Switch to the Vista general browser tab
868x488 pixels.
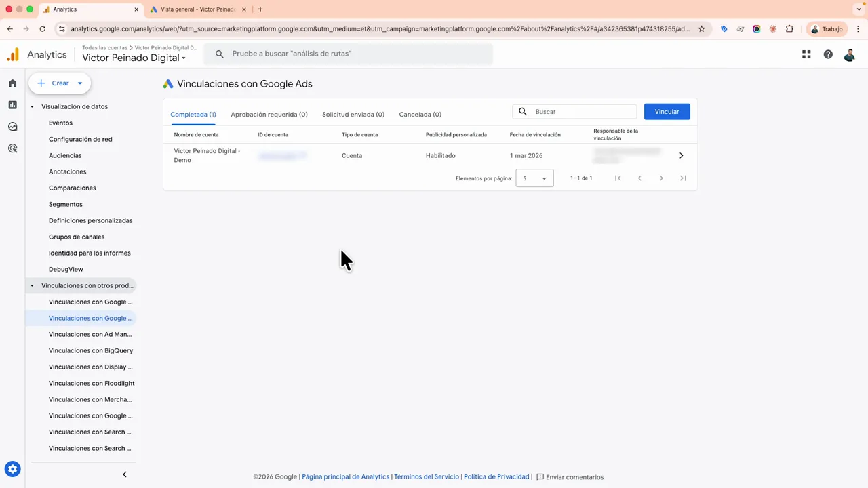coord(197,9)
